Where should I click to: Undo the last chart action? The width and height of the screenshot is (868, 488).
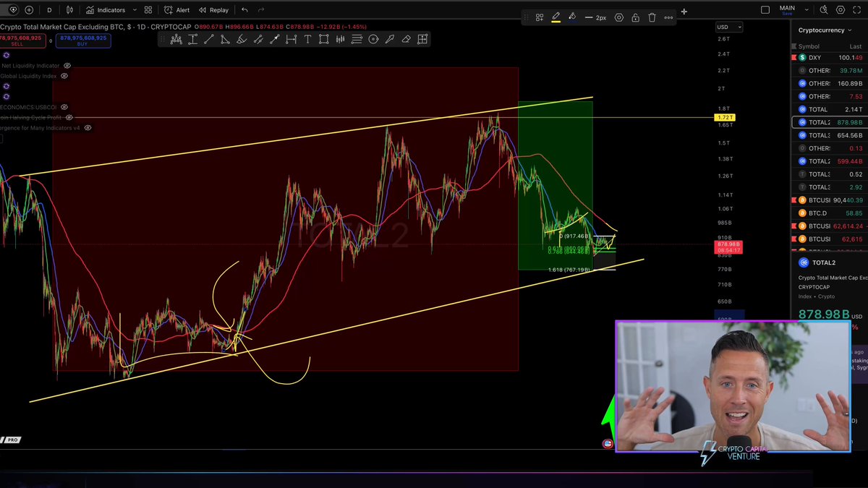point(244,10)
